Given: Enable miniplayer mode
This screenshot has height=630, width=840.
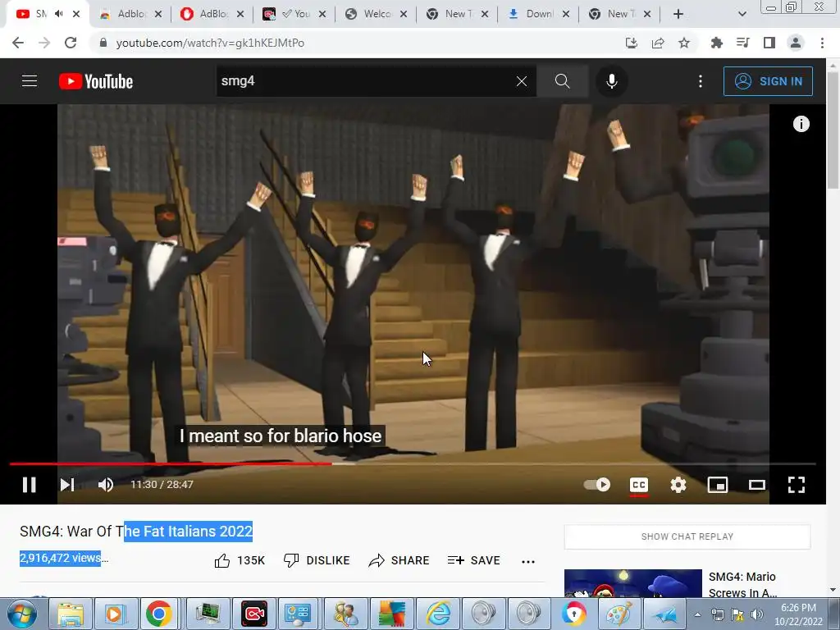Looking at the screenshot, I should click(x=717, y=485).
